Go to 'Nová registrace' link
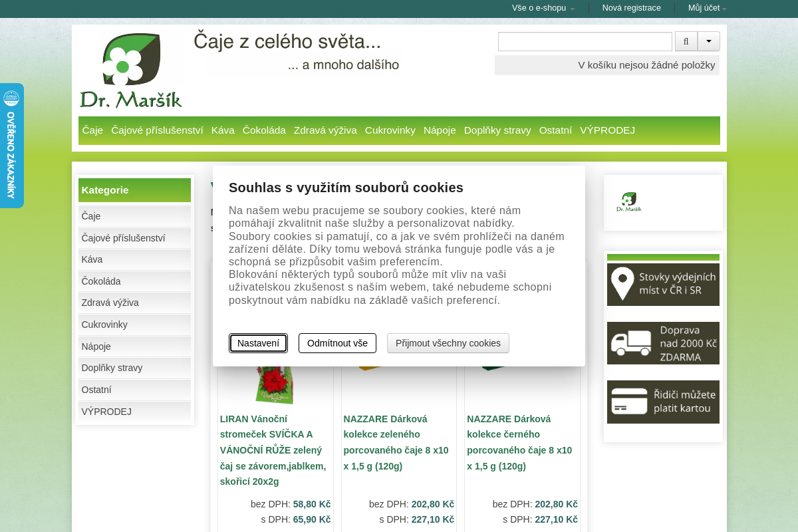The width and height of the screenshot is (798, 532). coord(631,8)
